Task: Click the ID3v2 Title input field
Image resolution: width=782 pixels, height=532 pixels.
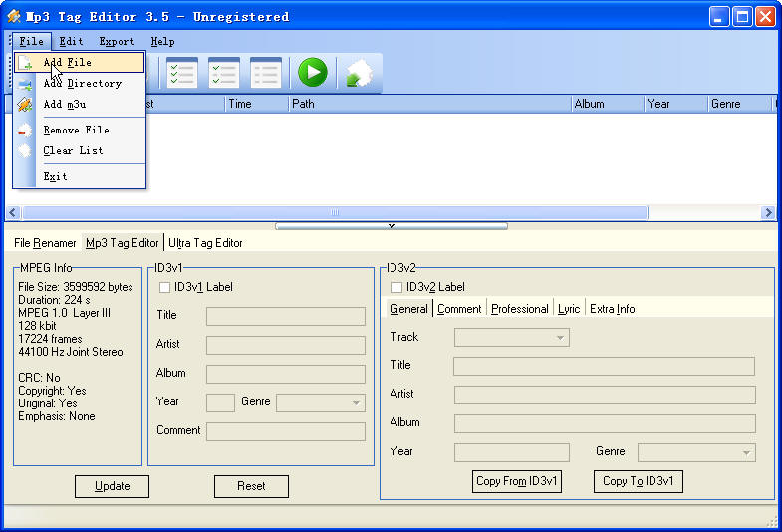Action: [604, 366]
